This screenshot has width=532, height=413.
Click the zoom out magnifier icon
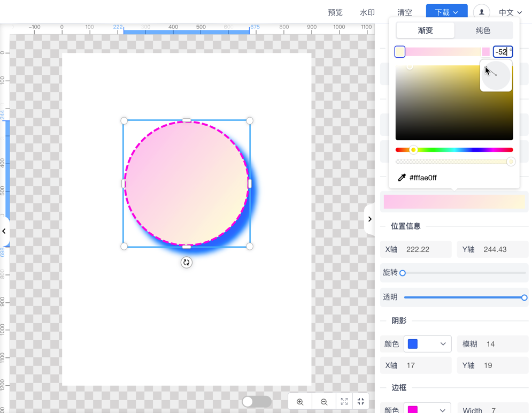[x=324, y=402]
